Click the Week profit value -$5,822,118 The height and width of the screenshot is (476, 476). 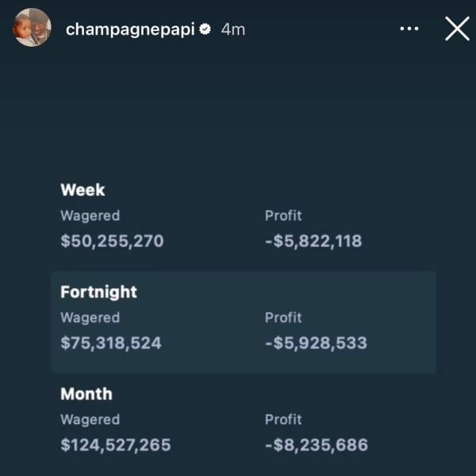click(313, 240)
